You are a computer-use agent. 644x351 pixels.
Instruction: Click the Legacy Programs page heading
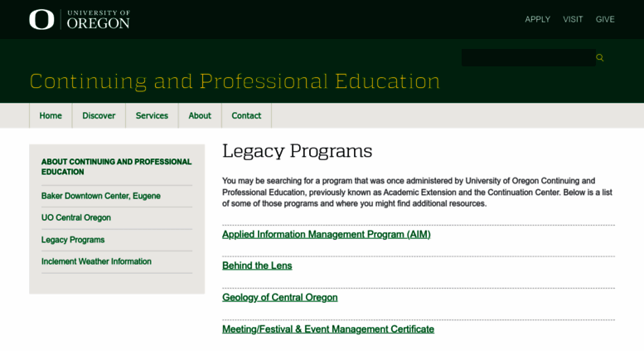297,151
